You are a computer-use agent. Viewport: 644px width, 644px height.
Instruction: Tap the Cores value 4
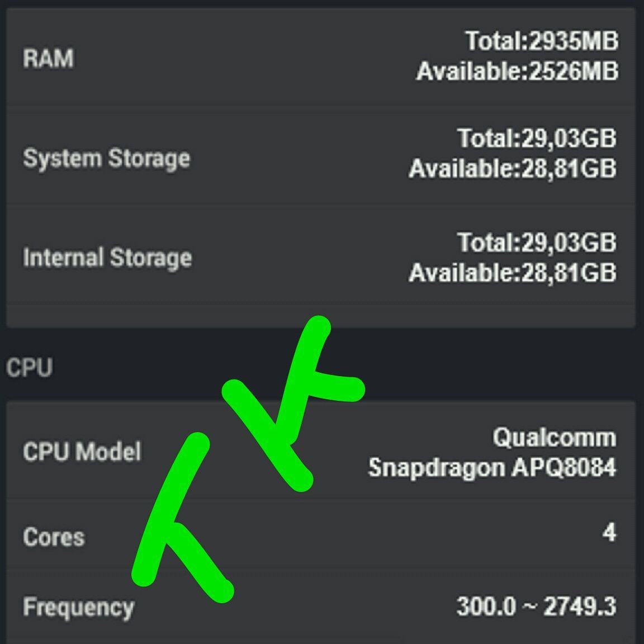609,532
